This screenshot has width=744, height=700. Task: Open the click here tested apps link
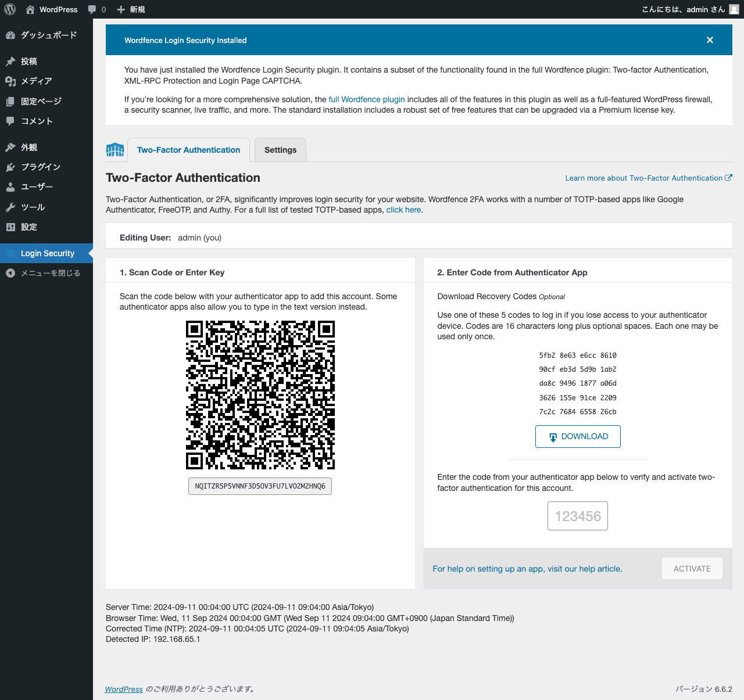pyautogui.click(x=403, y=210)
